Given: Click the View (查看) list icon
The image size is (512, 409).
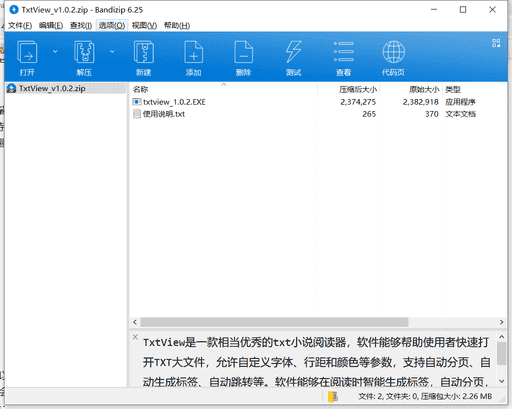Looking at the screenshot, I should point(344,52).
